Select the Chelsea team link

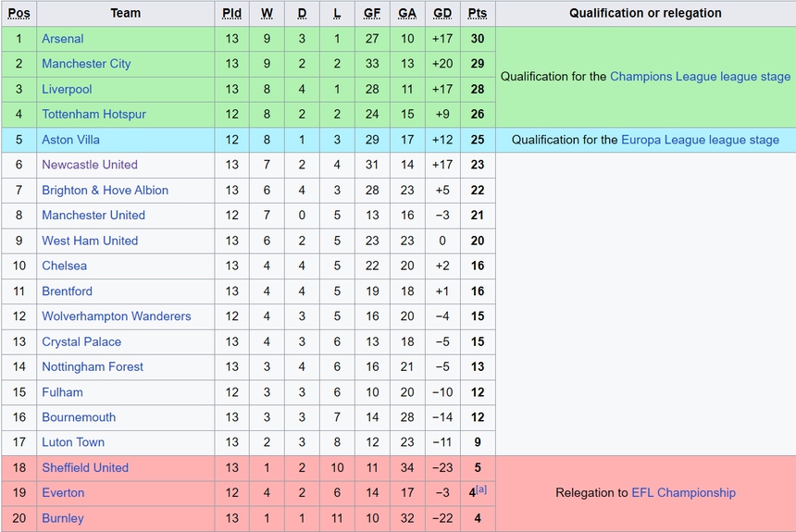tap(64, 266)
